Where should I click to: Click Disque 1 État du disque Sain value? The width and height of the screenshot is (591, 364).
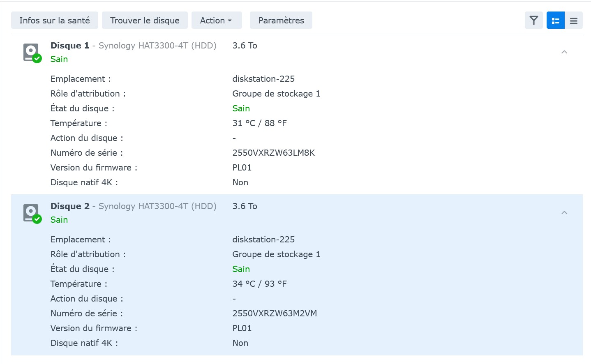pos(241,108)
